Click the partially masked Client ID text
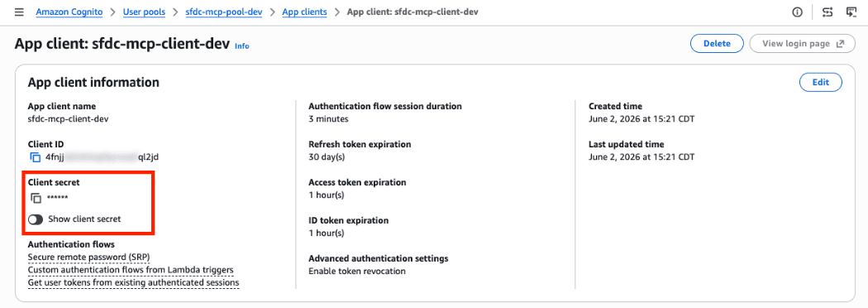Viewport: 868px width, 308px height. [103, 157]
